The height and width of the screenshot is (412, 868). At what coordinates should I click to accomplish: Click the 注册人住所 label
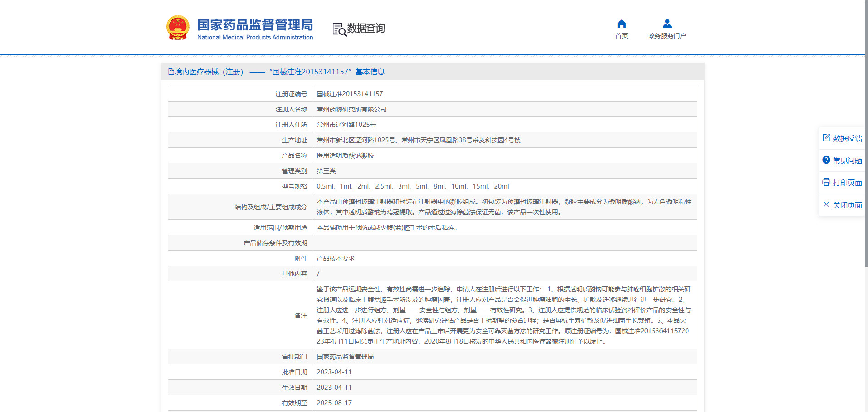[291, 125]
